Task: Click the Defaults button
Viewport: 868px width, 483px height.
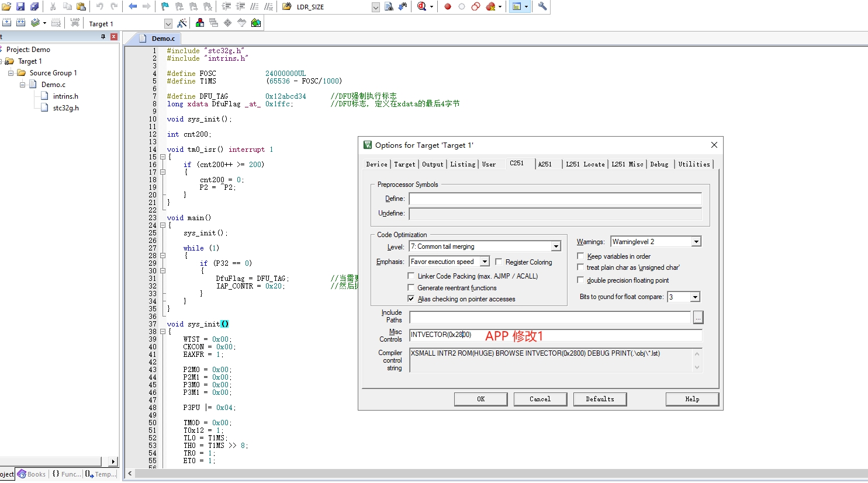Action: (600, 399)
